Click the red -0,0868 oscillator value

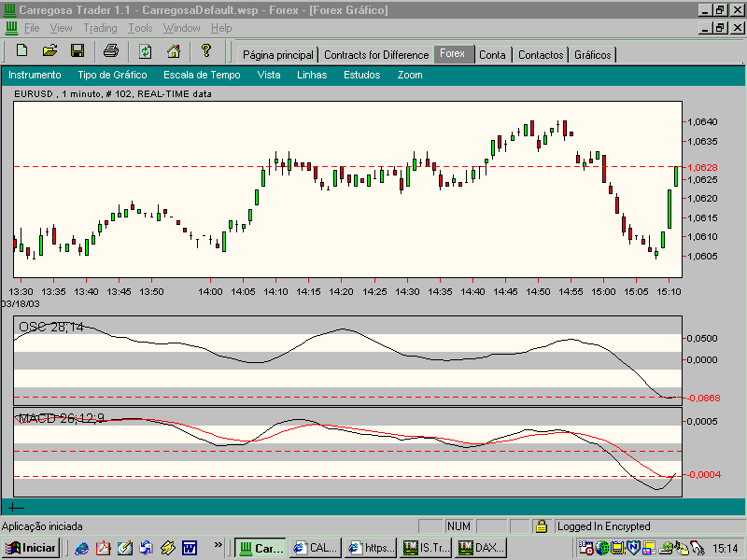[703, 399]
